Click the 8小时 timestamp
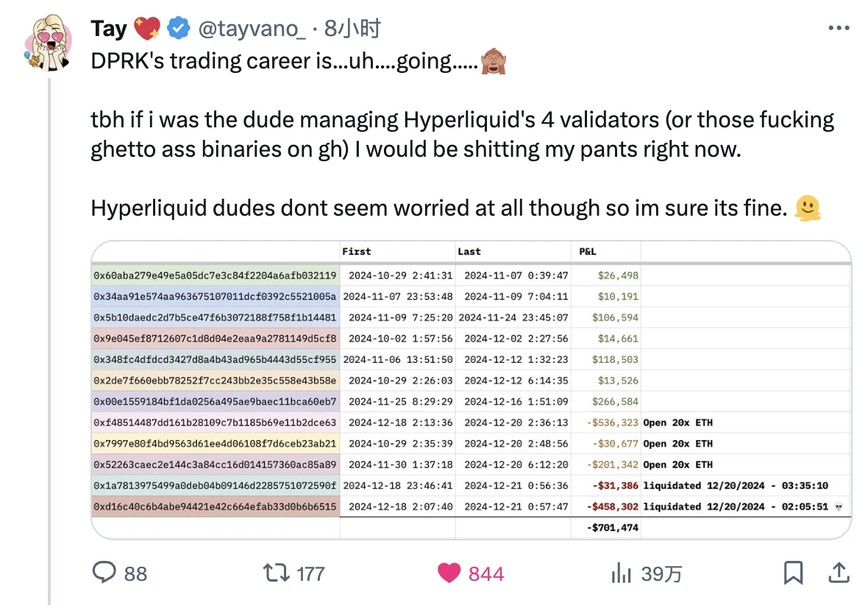The height and width of the screenshot is (608, 868). click(x=352, y=29)
